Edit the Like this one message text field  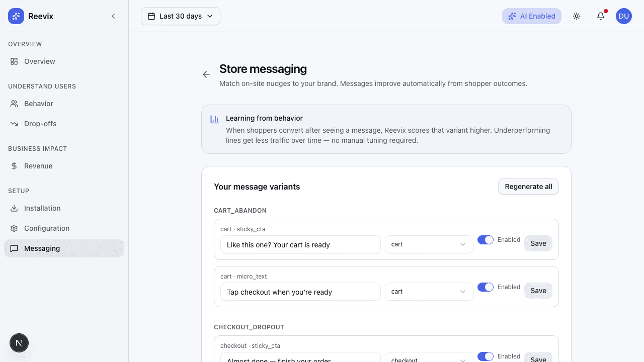300,244
